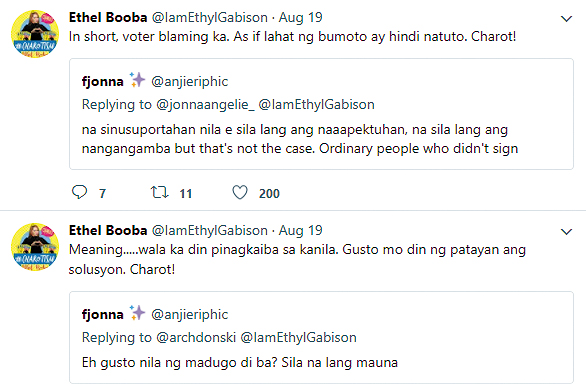Like the first Ethel Booba tweet
This screenshot has width=586, height=384.
tap(240, 193)
